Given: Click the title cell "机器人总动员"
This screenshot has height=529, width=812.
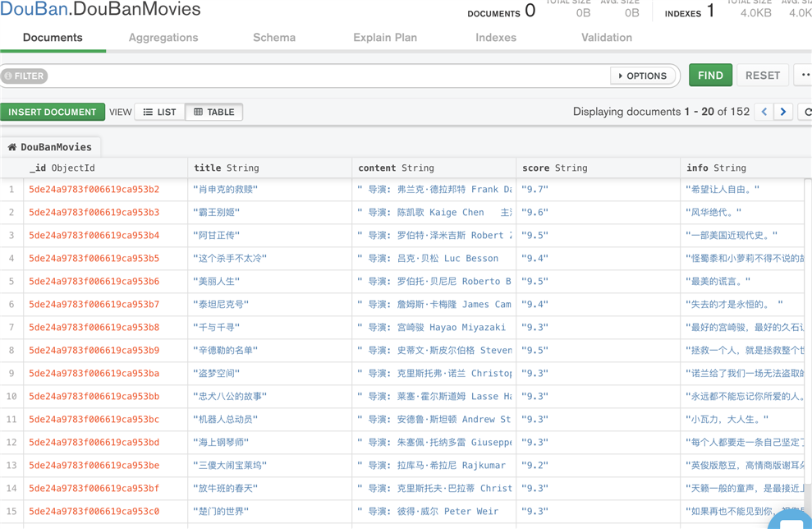Looking at the screenshot, I should click(x=269, y=419).
